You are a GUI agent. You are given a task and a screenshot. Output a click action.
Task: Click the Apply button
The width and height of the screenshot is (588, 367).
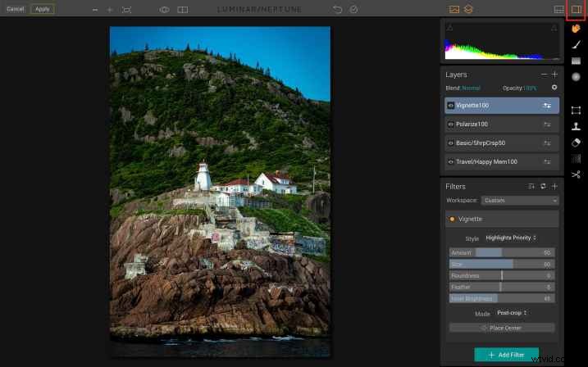click(x=42, y=9)
